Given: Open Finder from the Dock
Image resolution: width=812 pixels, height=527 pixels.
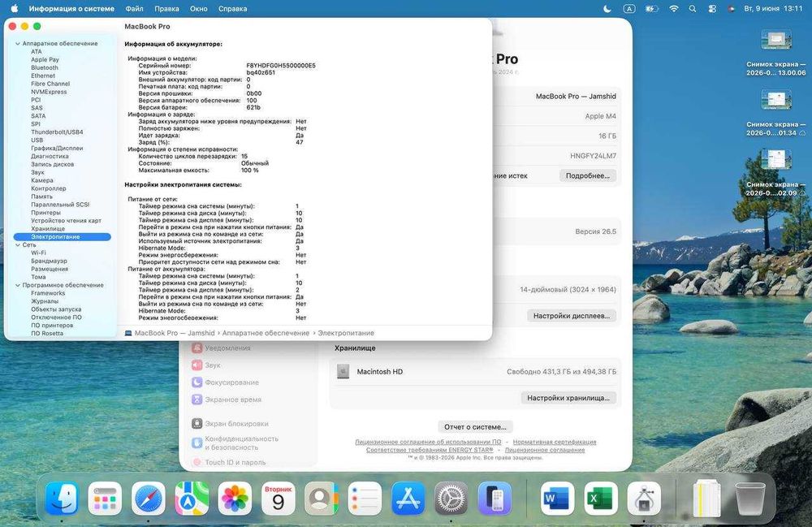Looking at the screenshot, I should tap(63, 499).
